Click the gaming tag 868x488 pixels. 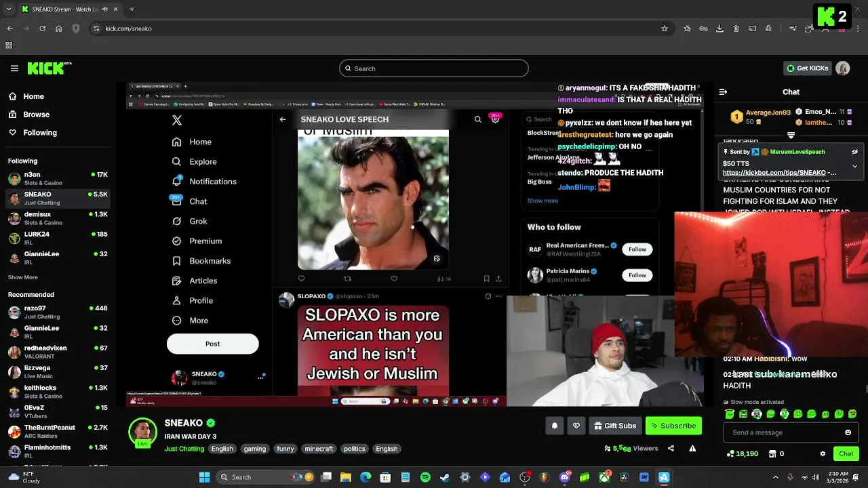point(255,449)
